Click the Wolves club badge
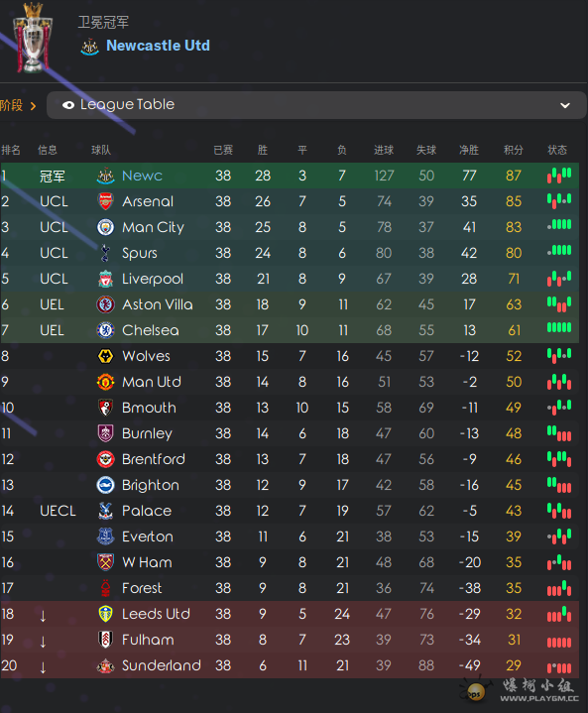Screen dimensions: 588x713 pyautogui.click(x=105, y=356)
